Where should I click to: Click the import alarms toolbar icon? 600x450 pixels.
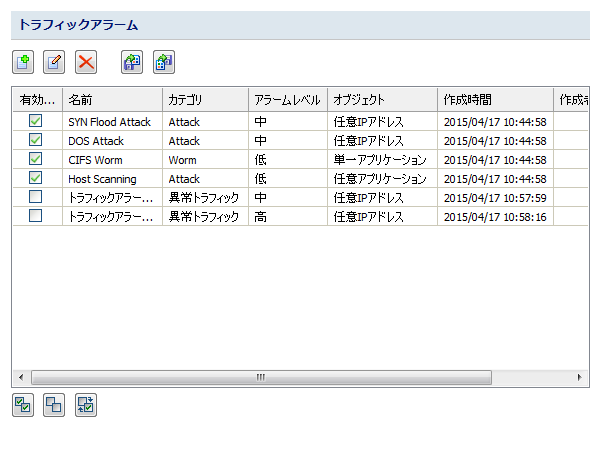[x=132, y=62]
